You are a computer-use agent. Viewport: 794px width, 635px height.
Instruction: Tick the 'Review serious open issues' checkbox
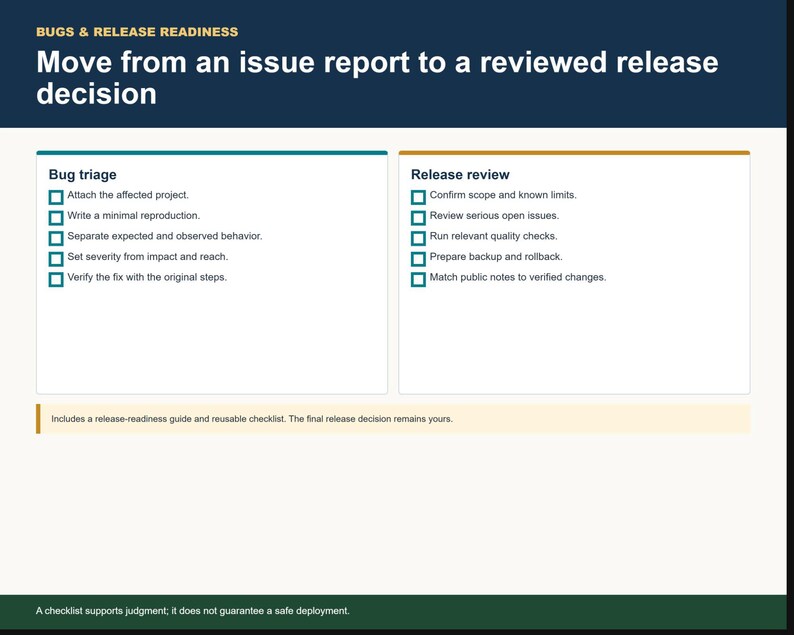click(x=418, y=218)
